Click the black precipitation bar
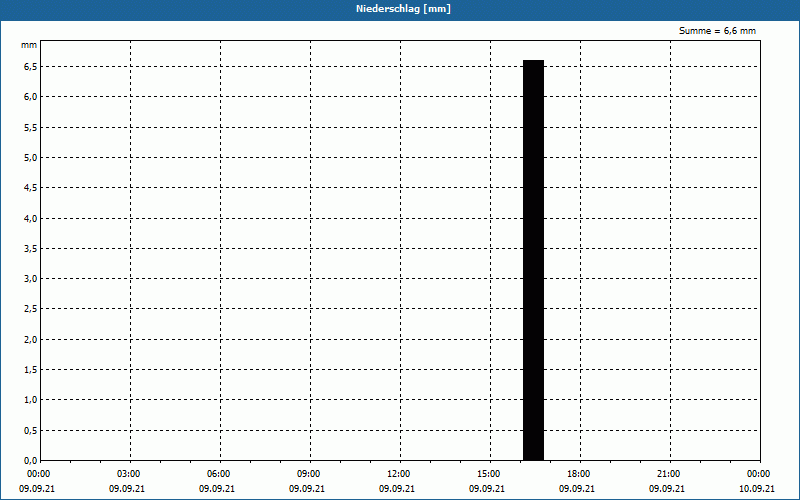Viewport: 800px width, 500px height. (x=533, y=260)
